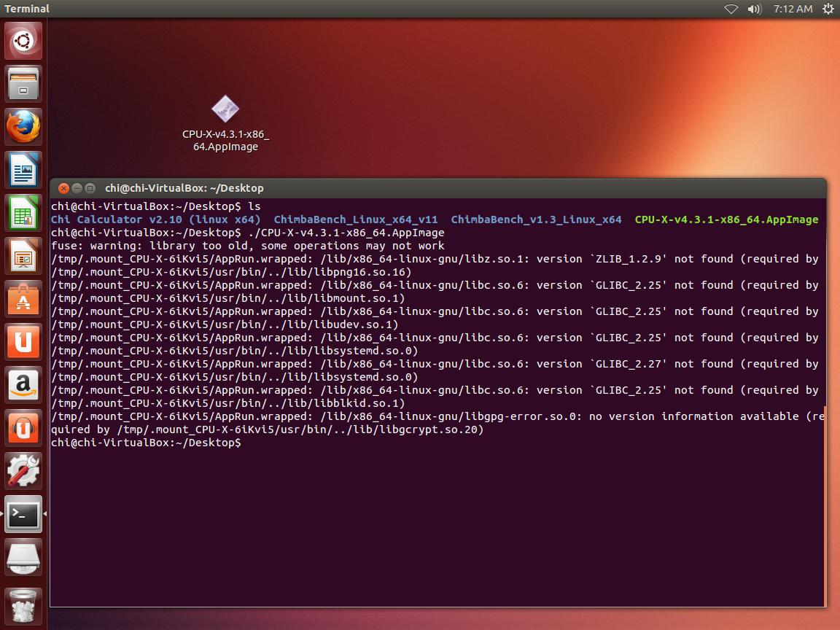Open LibreOffice Impress from the launcher
The width and height of the screenshot is (840, 630).
(x=23, y=255)
